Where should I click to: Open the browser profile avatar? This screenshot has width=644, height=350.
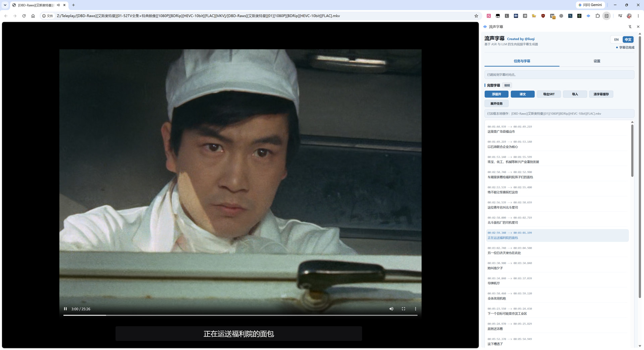coord(629,16)
